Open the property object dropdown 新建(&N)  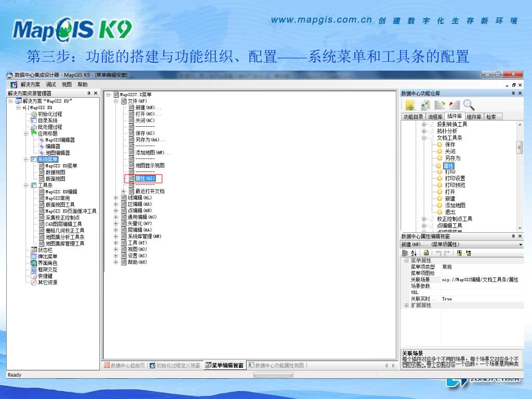pos(520,244)
